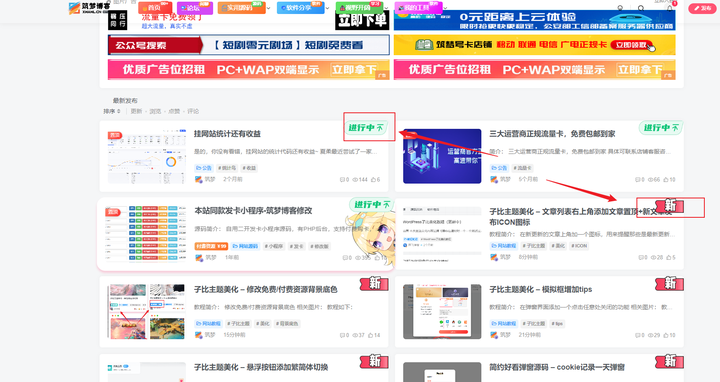Image resolution: width=720 pixels, height=382 pixels.
Task: Open thumbnail of 三大运营商正规流量卡 post
Action: pos(442,156)
